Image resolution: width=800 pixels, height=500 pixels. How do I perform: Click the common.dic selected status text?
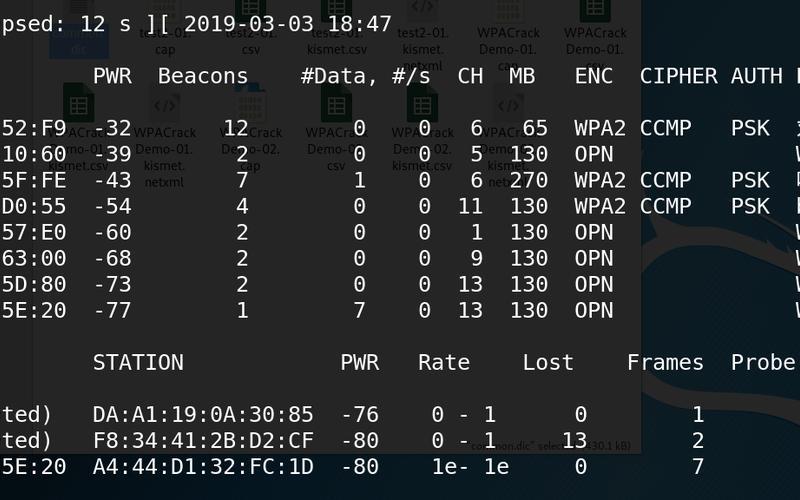click(551, 446)
